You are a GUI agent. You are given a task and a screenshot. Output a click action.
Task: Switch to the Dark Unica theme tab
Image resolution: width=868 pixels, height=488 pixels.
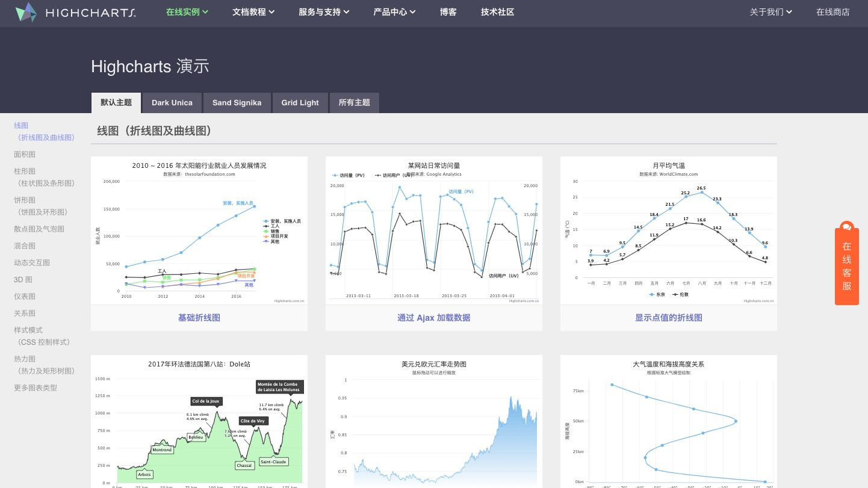tap(172, 102)
